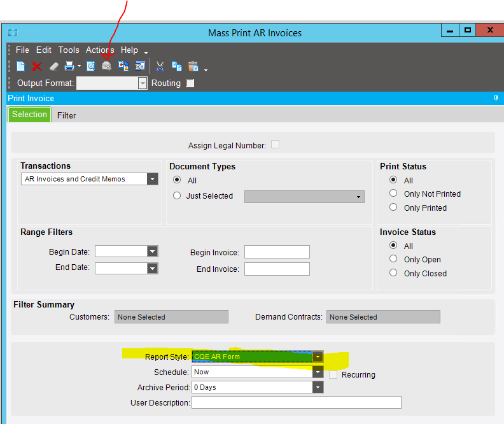Open the File menu
The width and height of the screenshot is (504, 424).
tap(22, 50)
